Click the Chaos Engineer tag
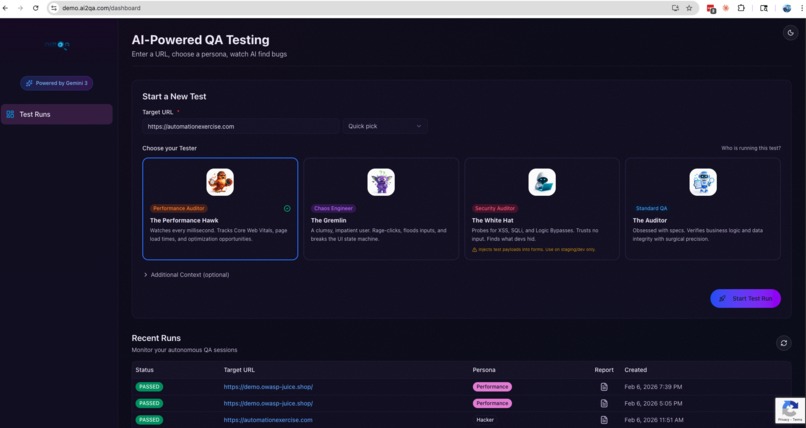 (x=333, y=209)
